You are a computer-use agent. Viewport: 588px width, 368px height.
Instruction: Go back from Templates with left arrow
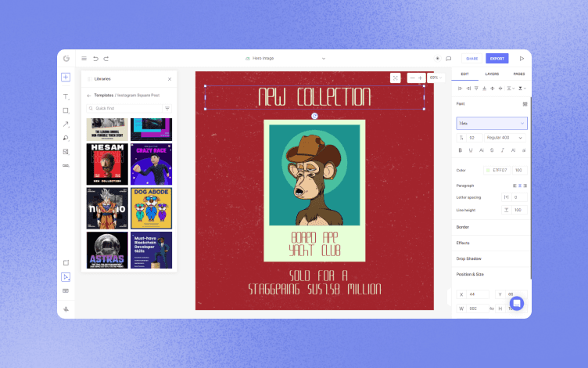coord(89,96)
